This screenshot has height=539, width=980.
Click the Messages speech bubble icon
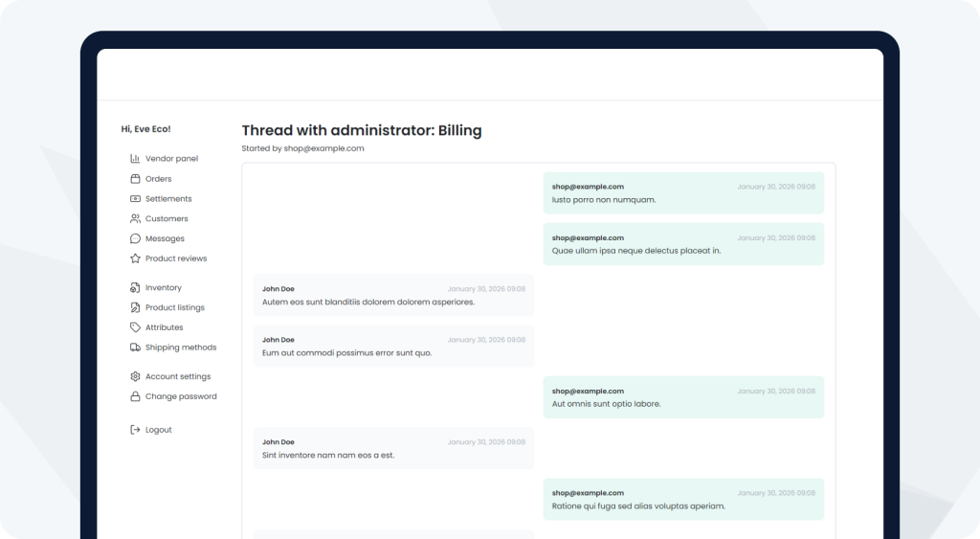135,239
